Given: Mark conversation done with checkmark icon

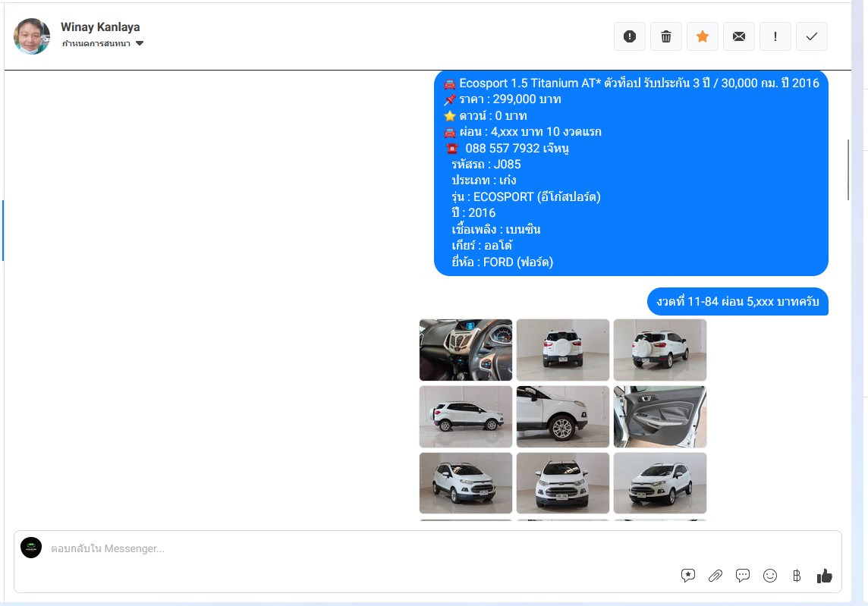Looking at the screenshot, I should coord(812,36).
